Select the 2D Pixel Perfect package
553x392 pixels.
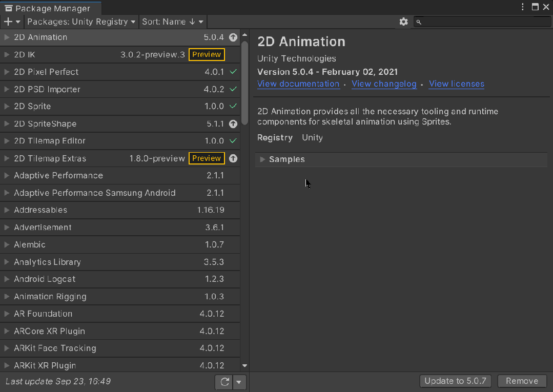click(x=120, y=72)
